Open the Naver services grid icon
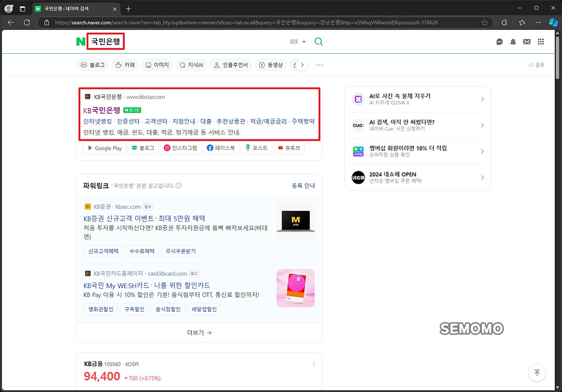 pyautogui.click(x=541, y=42)
